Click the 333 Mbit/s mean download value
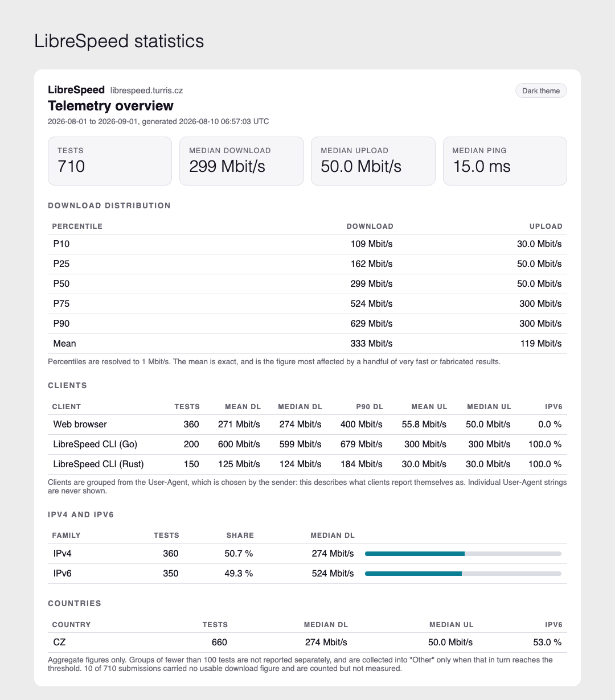 [x=371, y=344]
